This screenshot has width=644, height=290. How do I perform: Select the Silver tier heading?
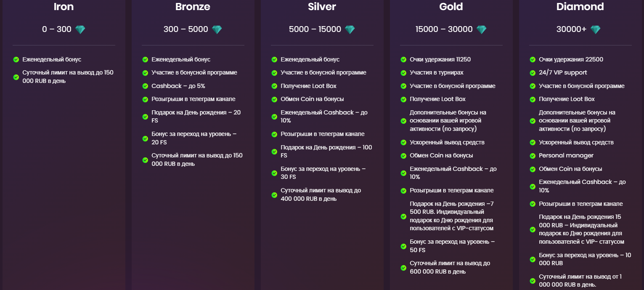(322, 7)
